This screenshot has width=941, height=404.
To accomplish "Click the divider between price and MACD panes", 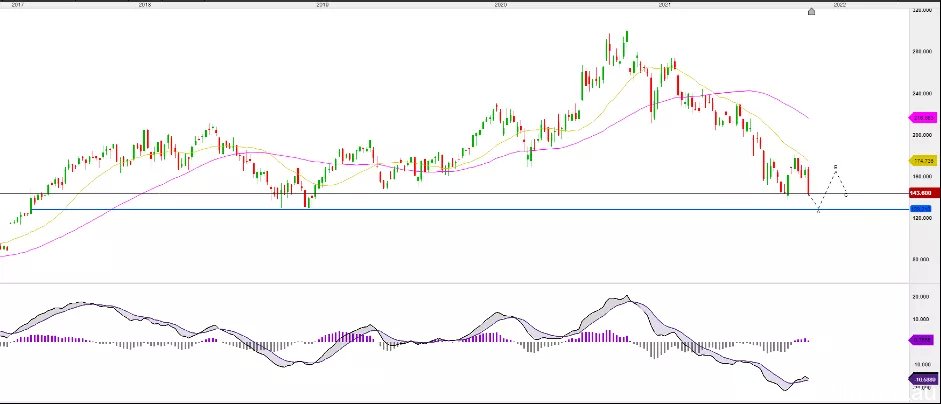I will 454,283.
